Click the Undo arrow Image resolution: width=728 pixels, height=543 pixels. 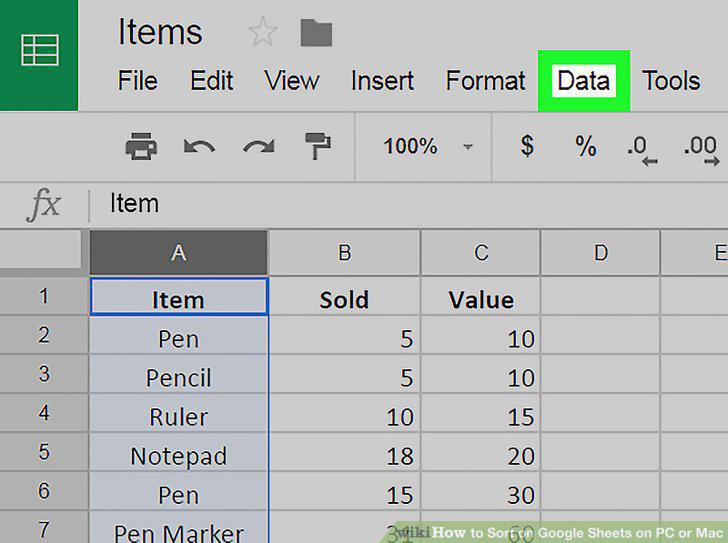(x=199, y=147)
